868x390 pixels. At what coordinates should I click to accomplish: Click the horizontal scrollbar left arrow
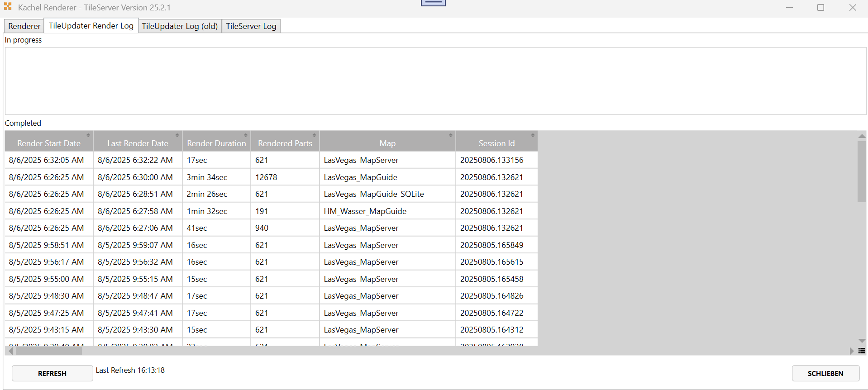pos(10,351)
